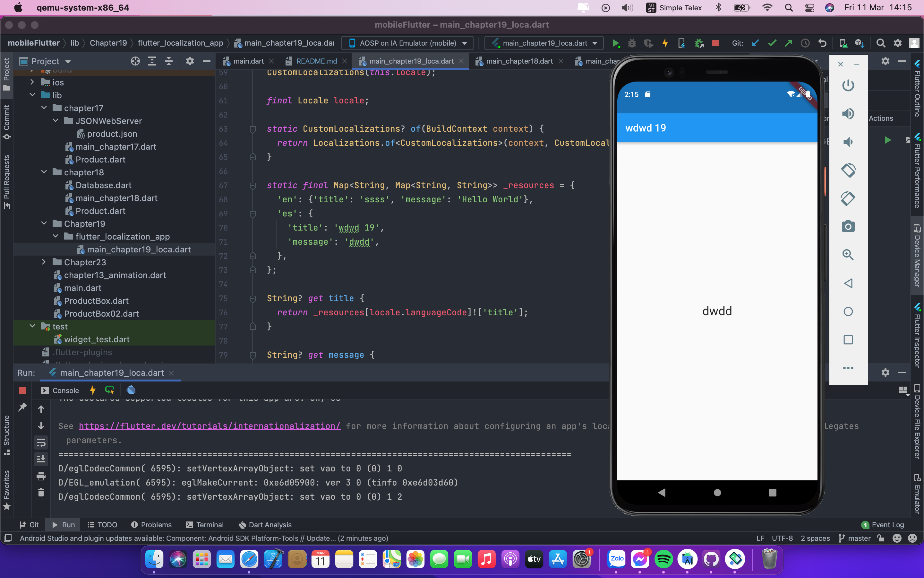
Task: Open emulator extended controls three dots
Action: click(848, 368)
